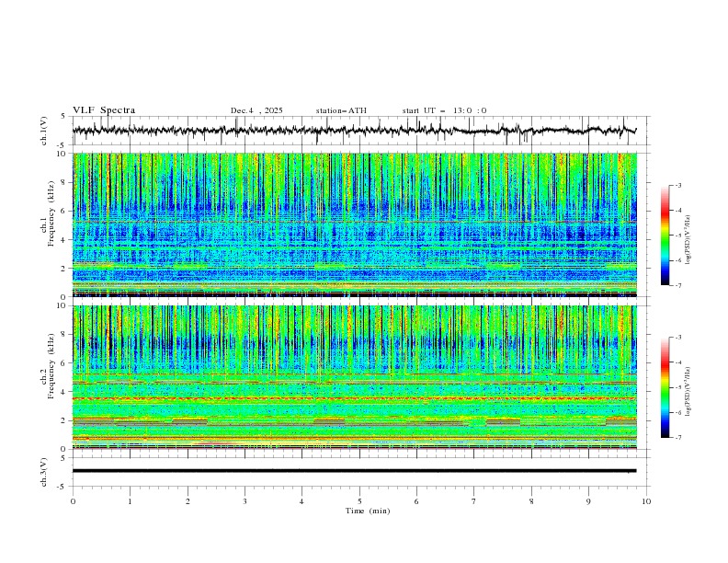The width and height of the screenshot is (728, 563).
Task: Click the 'ch.3(V)' axis label
Action: (x=44, y=472)
